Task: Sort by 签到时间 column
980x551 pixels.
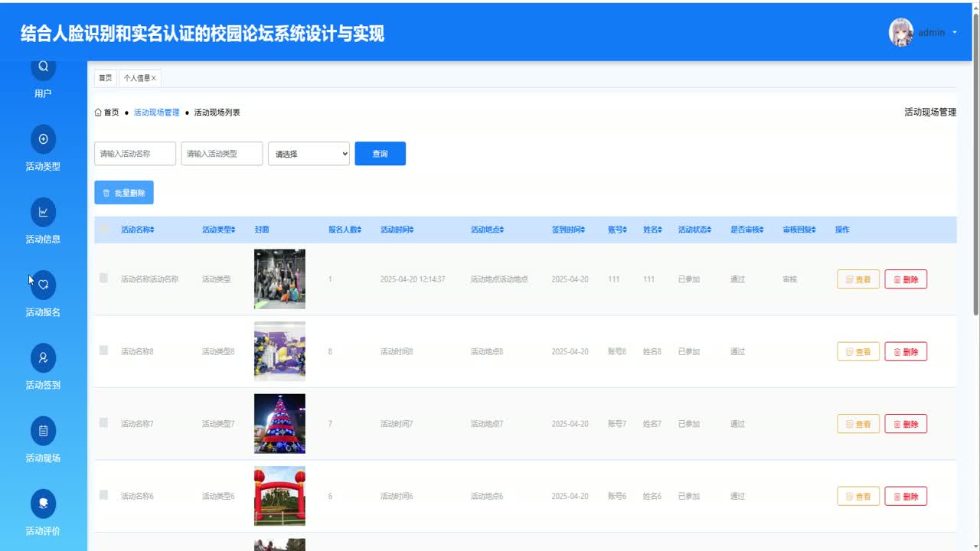Action: pos(569,230)
